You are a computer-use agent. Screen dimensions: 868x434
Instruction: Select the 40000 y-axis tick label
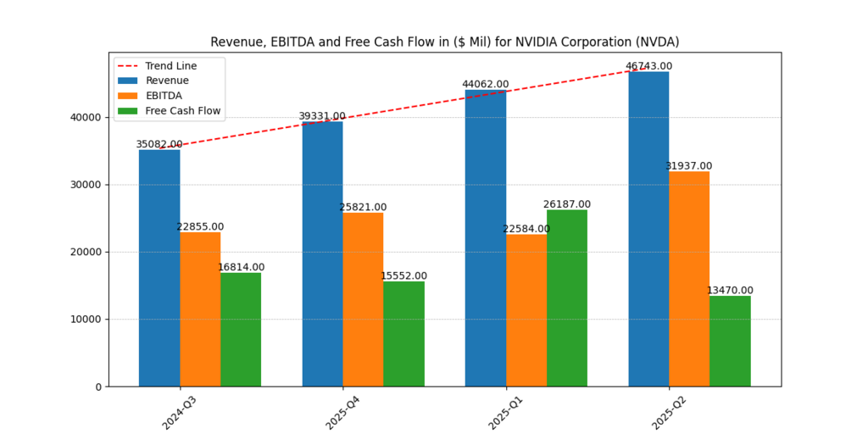pyautogui.click(x=87, y=118)
